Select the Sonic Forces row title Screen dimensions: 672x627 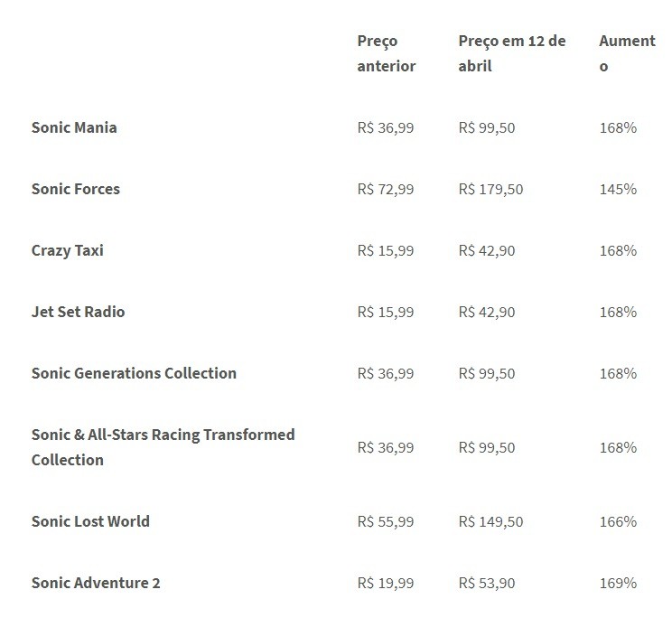(76, 189)
